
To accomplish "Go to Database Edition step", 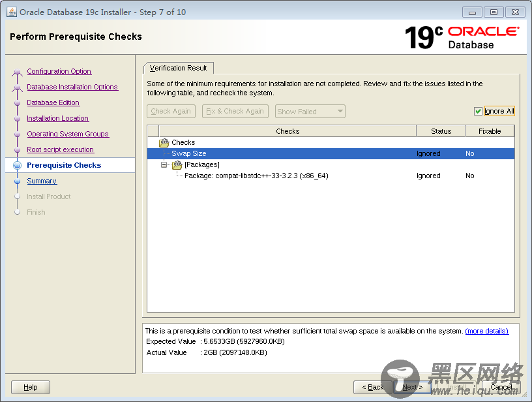I will (53, 102).
